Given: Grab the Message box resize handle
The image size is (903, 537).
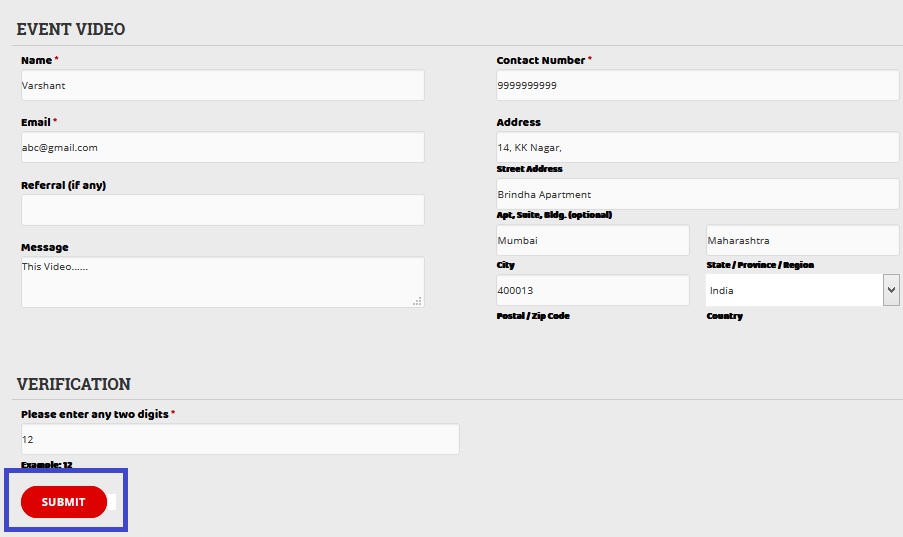Looking at the screenshot, I should [x=417, y=300].
